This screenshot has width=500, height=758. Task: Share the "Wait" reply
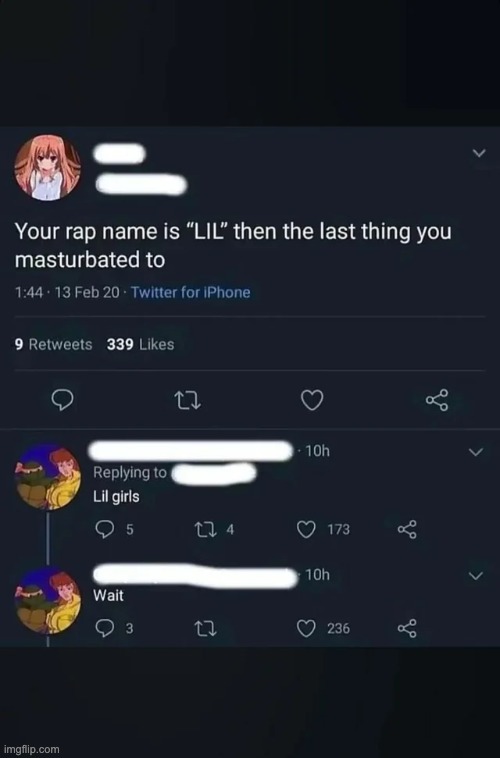407,628
